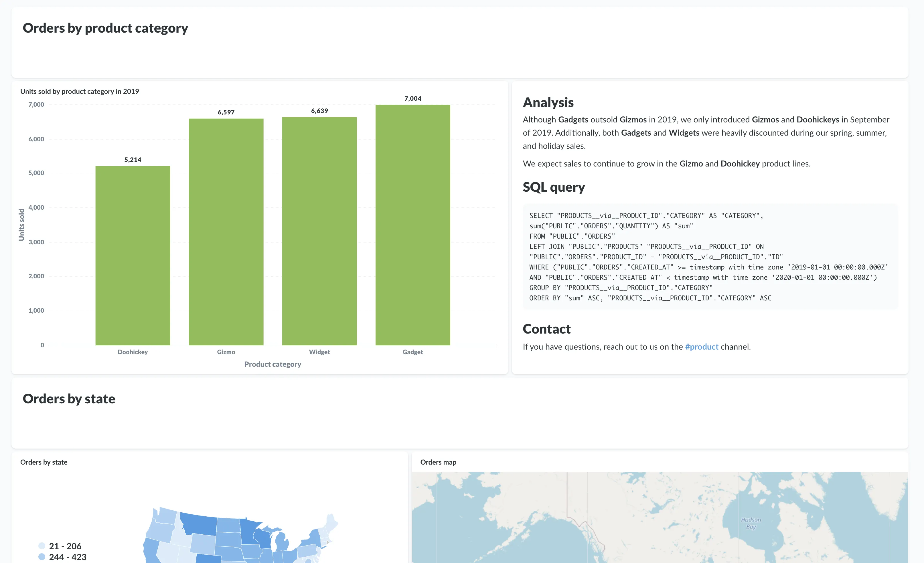The height and width of the screenshot is (563, 924).
Task: Click the 'Gadget' x-axis label
Action: 413,352
